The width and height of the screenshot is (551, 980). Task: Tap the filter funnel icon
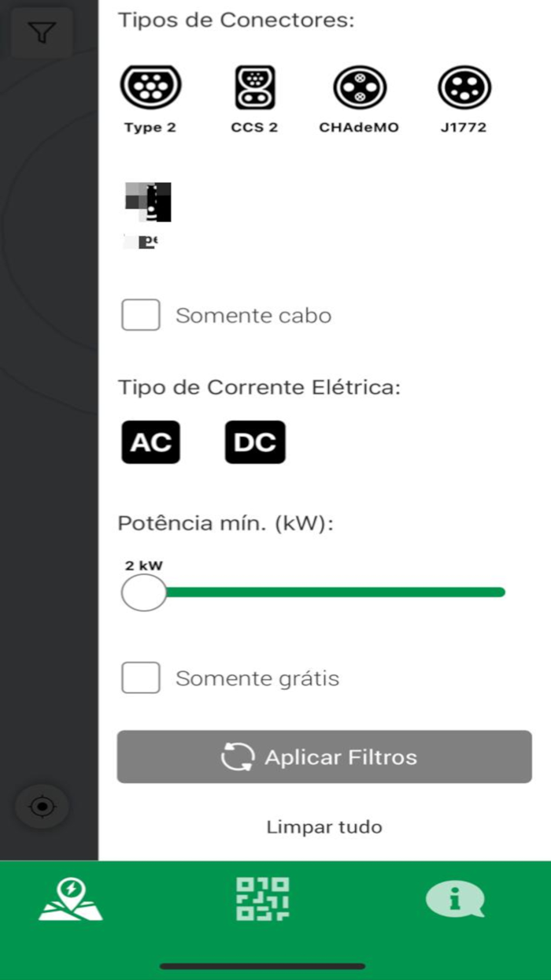click(x=42, y=32)
